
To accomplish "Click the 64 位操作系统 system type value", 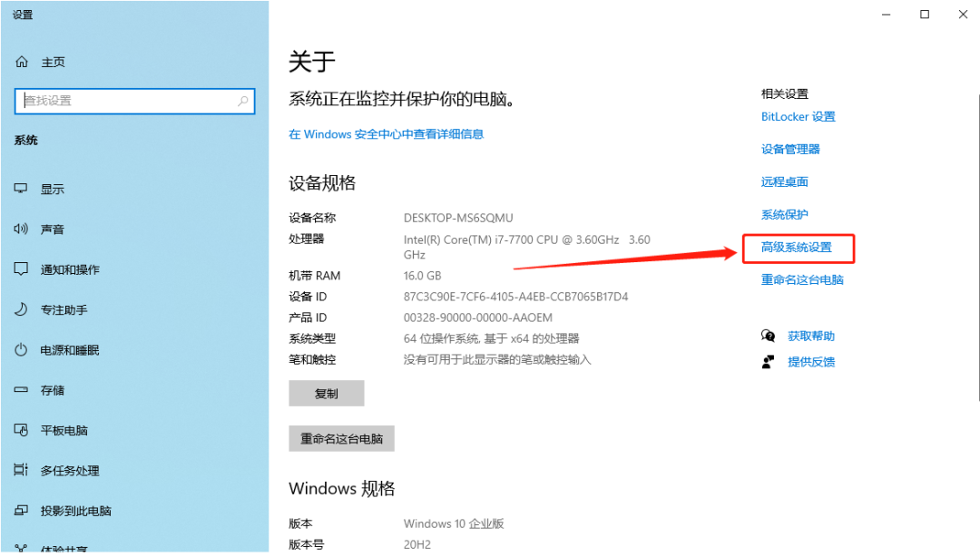I will point(491,338).
